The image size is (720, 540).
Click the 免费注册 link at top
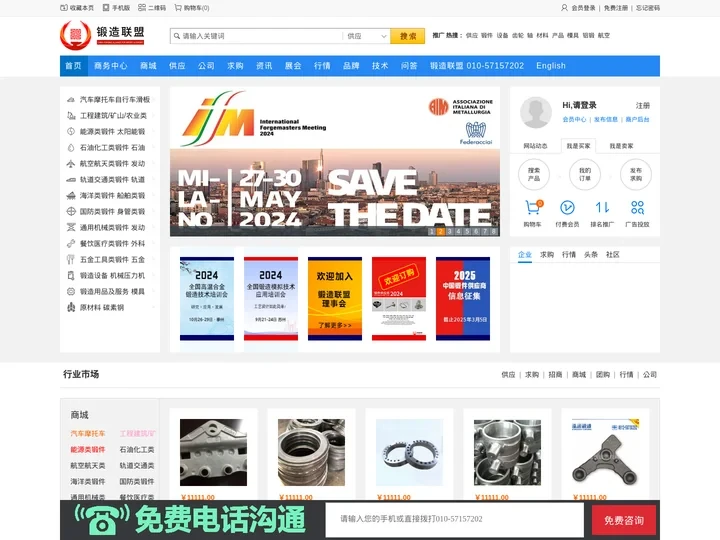(x=616, y=8)
